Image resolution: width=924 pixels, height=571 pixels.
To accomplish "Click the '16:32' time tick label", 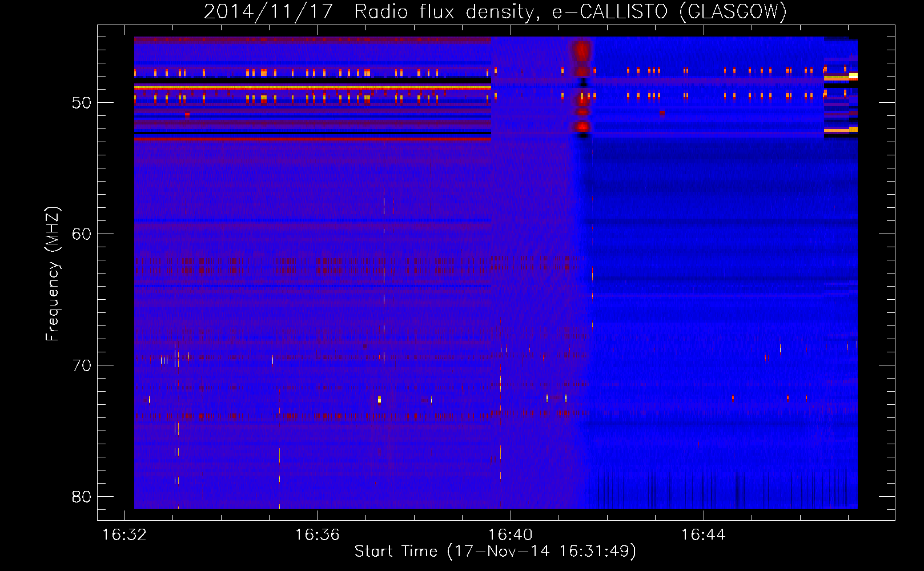I will 124,534.
